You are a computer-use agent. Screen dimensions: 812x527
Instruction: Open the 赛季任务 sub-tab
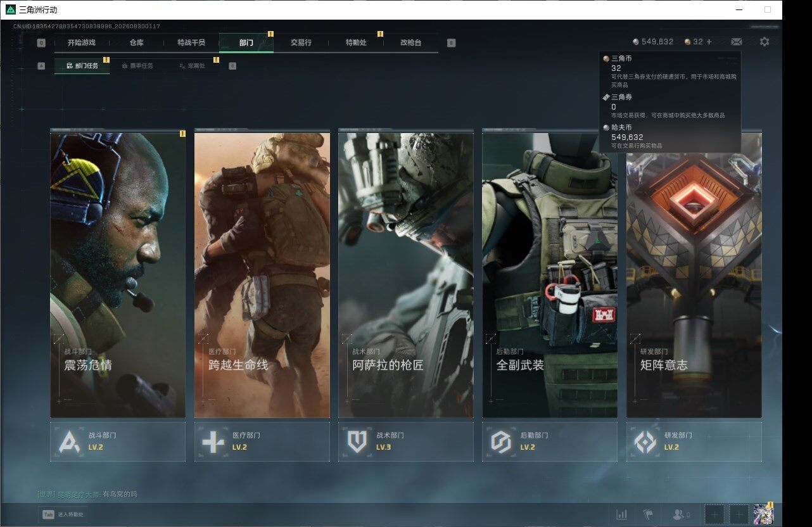click(137, 65)
